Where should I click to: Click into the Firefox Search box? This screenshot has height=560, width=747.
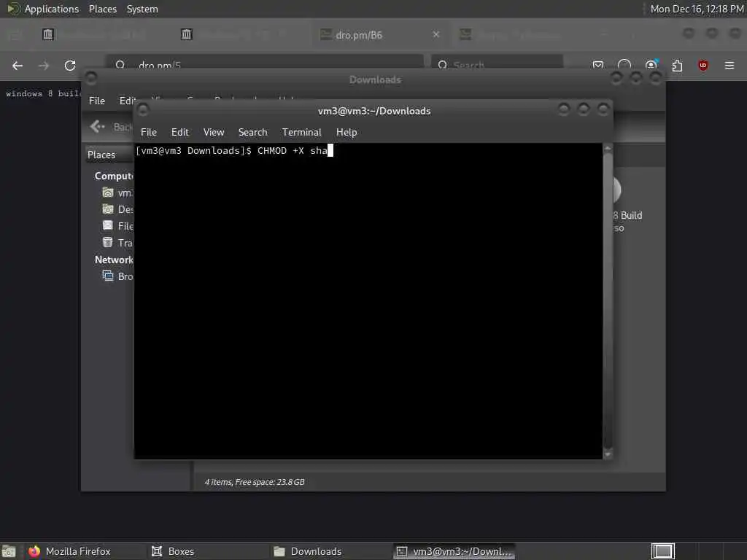497,63
